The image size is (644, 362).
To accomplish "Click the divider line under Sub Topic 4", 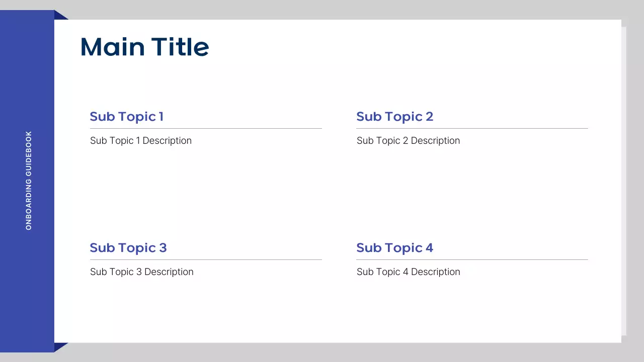I will 472,260.
